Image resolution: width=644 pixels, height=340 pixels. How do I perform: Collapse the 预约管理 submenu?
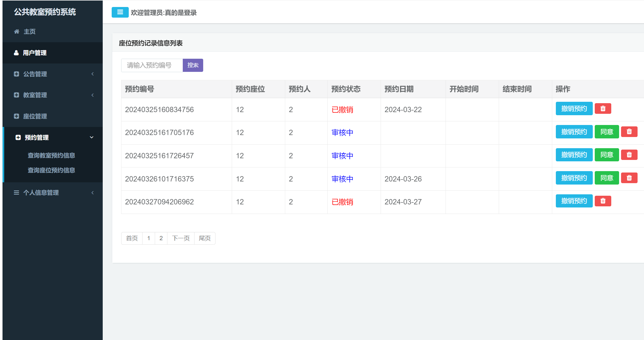click(92, 138)
